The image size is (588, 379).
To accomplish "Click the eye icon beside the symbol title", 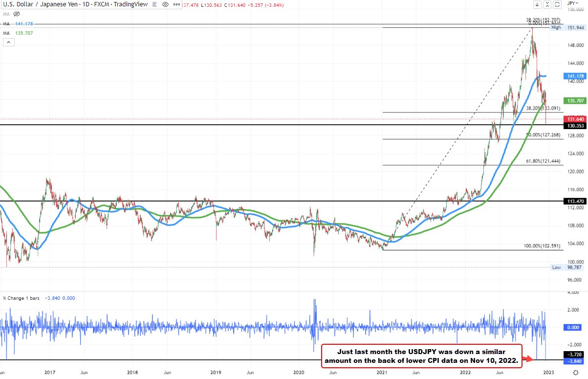I will click(165, 5).
